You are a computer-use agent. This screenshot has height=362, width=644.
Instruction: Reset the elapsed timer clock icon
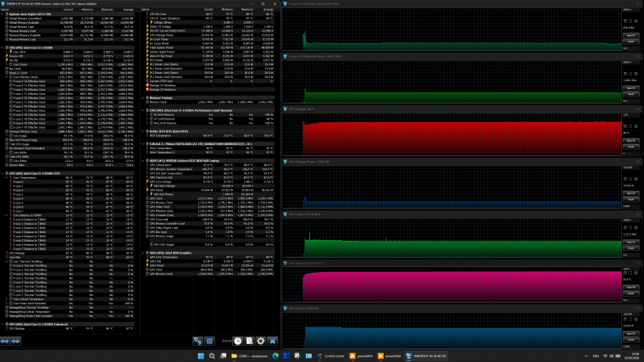[x=238, y=341]
